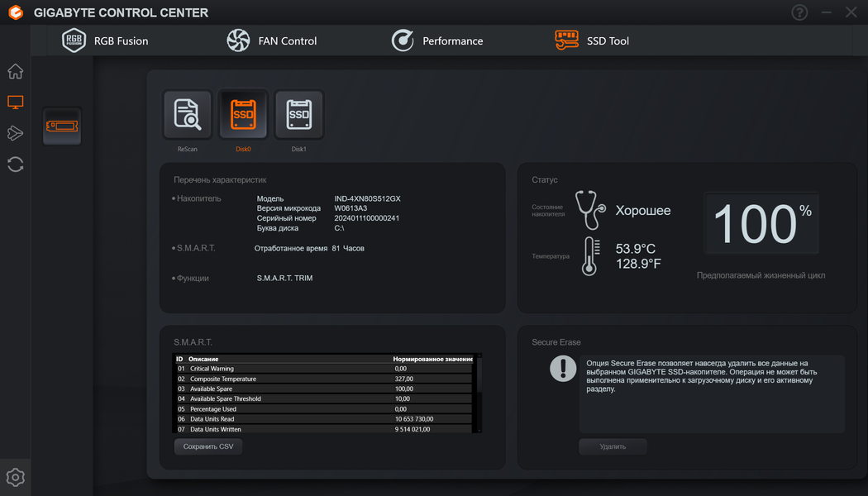Click the update refresh arrows sidebar icon
Screen dimensions: 868x496
coord(16,164)
